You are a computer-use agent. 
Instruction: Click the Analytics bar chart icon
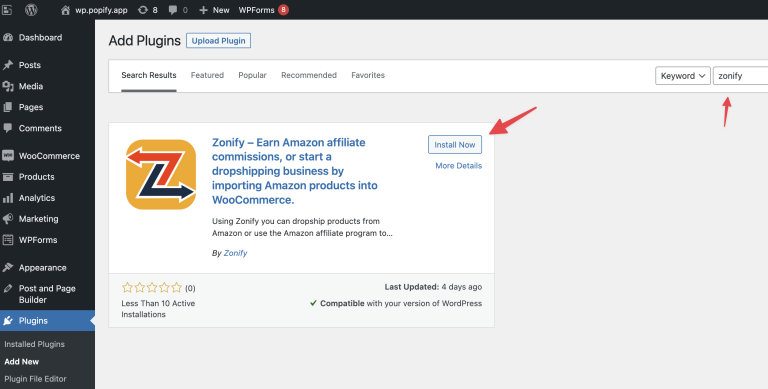pyautogui.click(x=8, y=198)
